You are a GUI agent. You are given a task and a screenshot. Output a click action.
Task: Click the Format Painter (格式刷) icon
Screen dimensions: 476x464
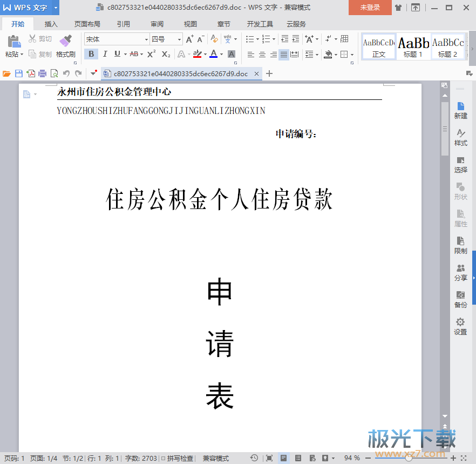(x=65, y=42)
